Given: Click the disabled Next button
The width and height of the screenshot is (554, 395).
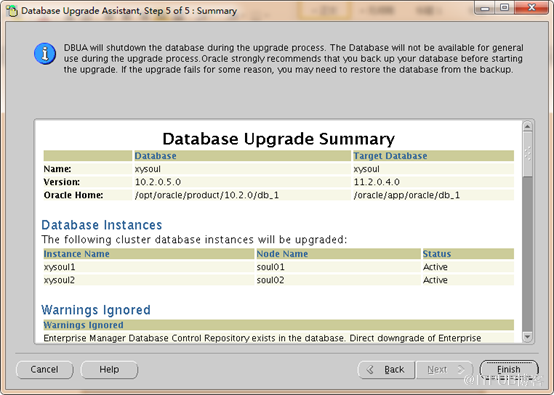Looking at the screenshot, I should point(444,370).
